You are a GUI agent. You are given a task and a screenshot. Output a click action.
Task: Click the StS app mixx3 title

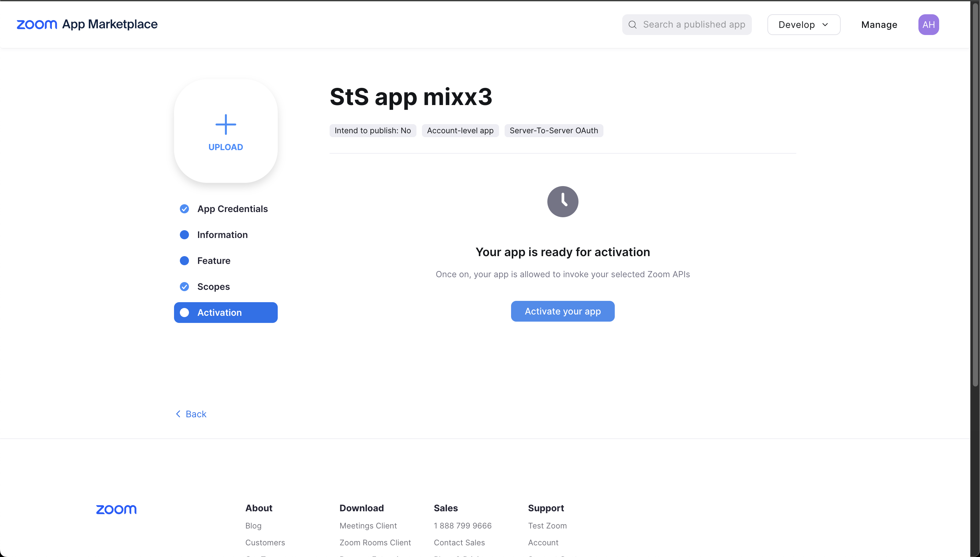click(411, 97)
